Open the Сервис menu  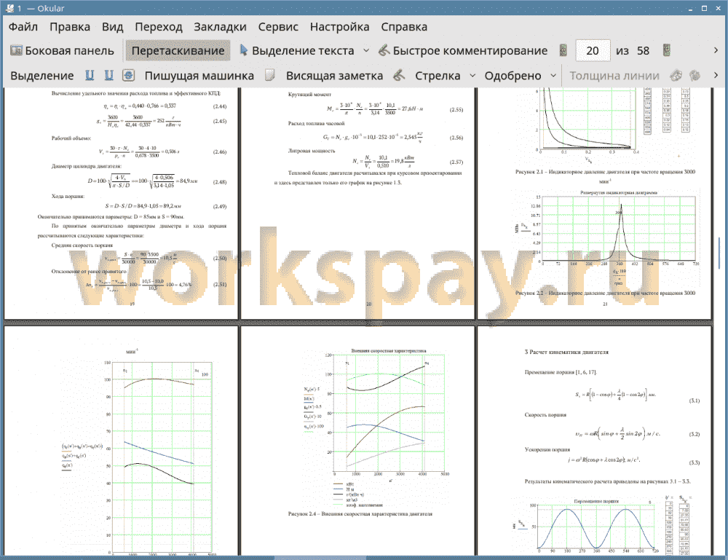point(278,27)
